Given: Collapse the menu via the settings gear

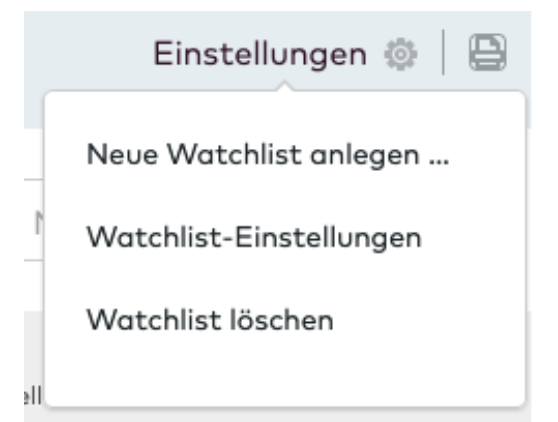Looking at the screenshot, I should tap(400, 54).
